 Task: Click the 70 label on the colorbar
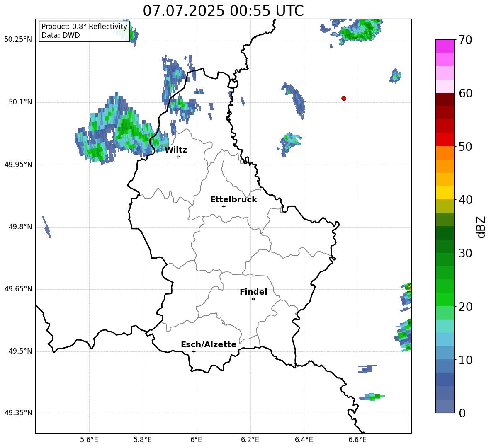(465, 40)
